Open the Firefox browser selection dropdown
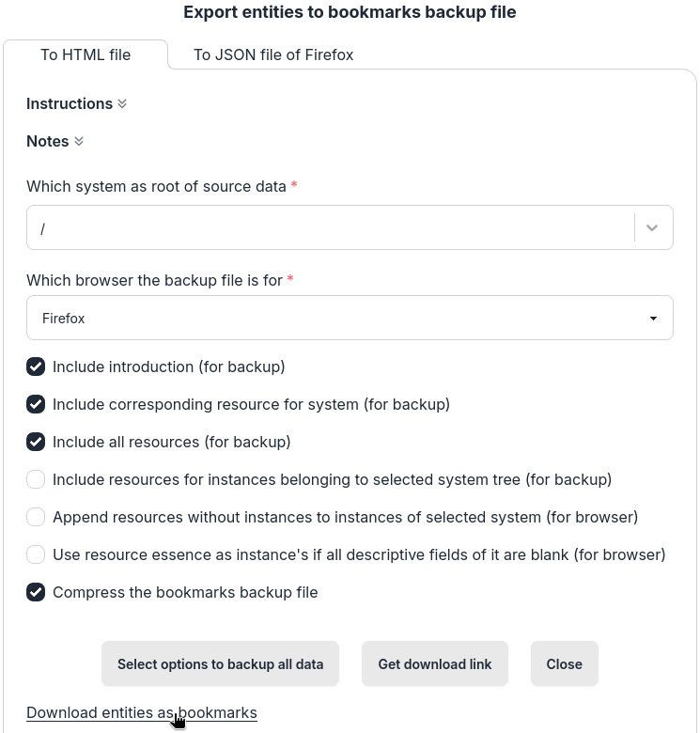Image resolution: width=700 pixels, height=733 pixels. click(x=350, y=319)
